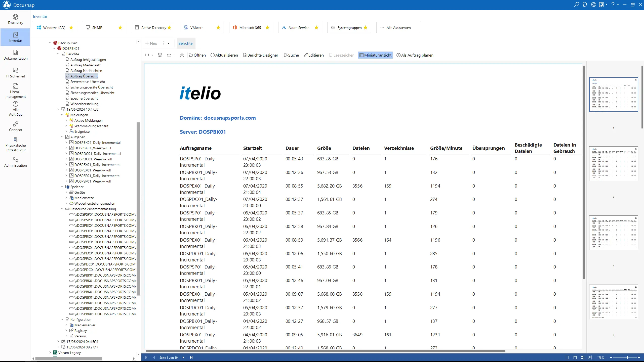Click the save icon in report toolbar
The image size is (644, 362).
pyautogui.click(x=160, y=55)
